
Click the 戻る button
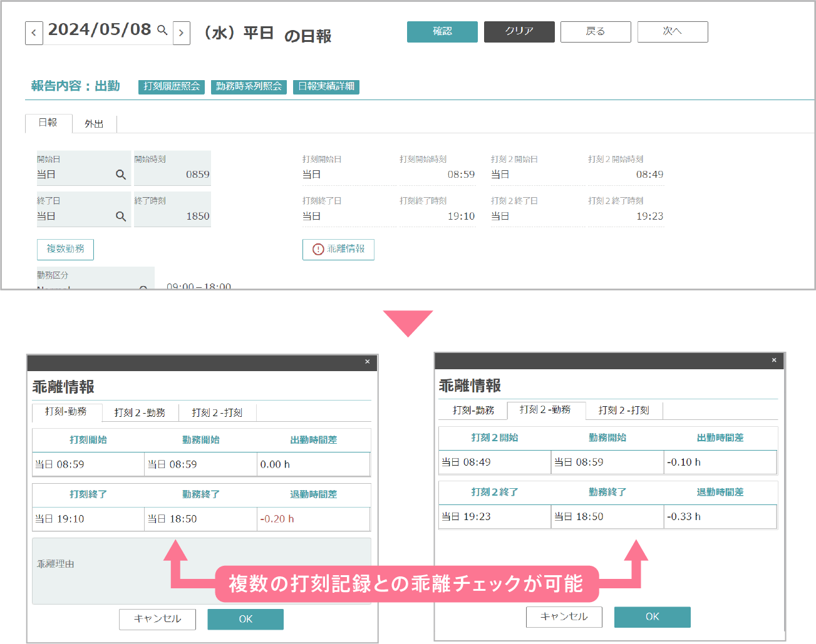[x=596, y=32]
